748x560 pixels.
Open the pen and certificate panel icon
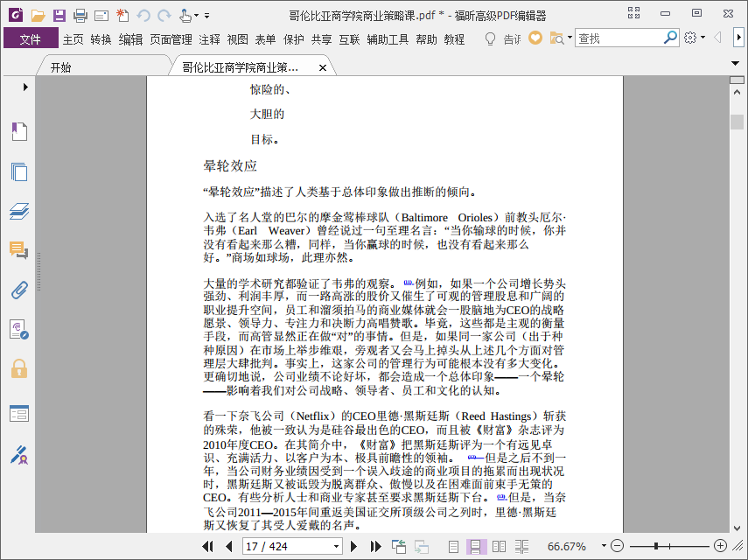pyautogui.click(x=19, y=455)
